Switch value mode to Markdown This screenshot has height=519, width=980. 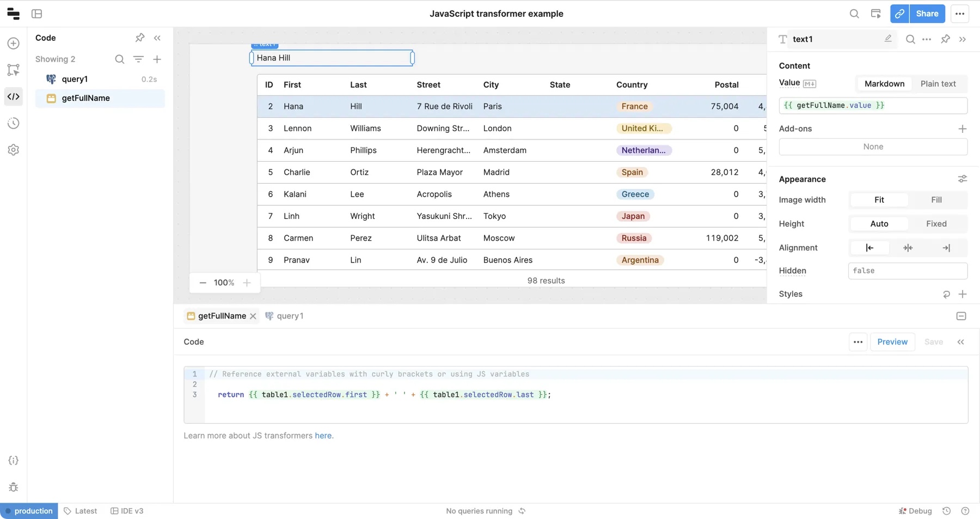point(884,84)
